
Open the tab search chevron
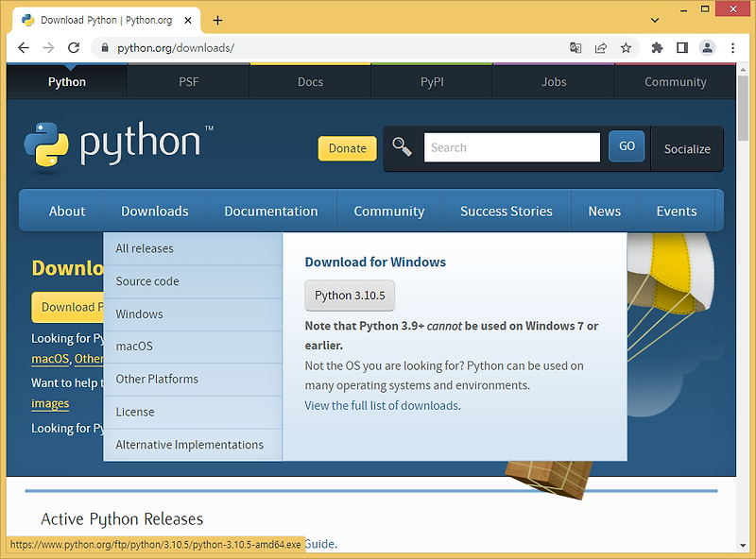[x=655, y=20]
